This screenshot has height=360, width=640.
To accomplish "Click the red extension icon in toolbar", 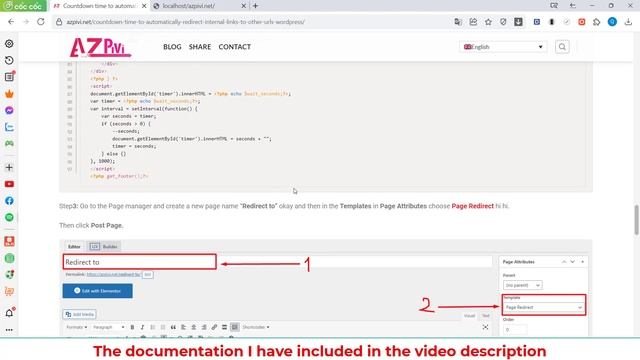I will coord(582,22).
